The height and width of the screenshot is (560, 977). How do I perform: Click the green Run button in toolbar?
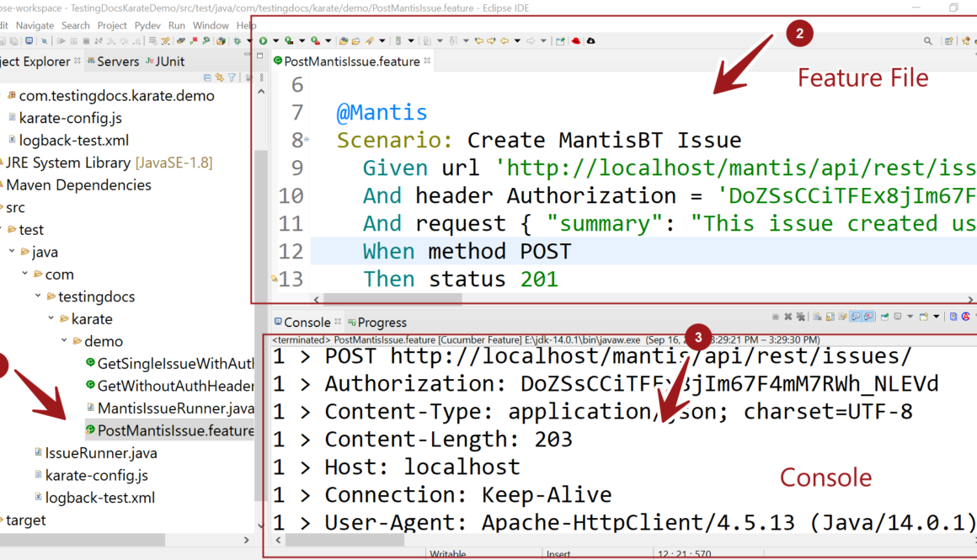click(264, 40)
